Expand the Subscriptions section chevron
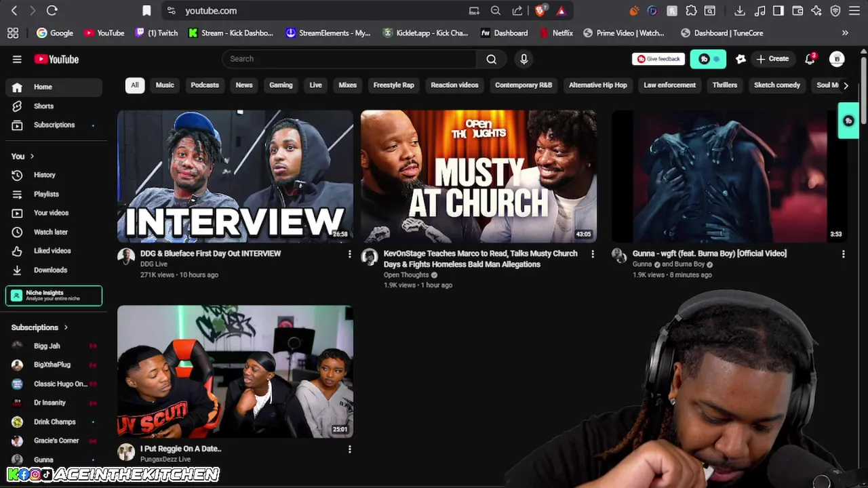 (66, 327)
